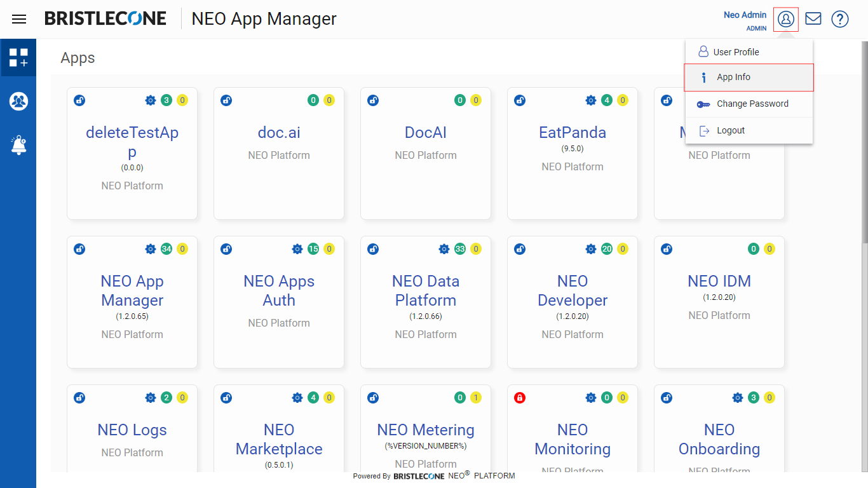Viewport: 868px width, 488px height.
Task: Click green badge 3 on NEO Onboarding card
Action: point(754,398)
